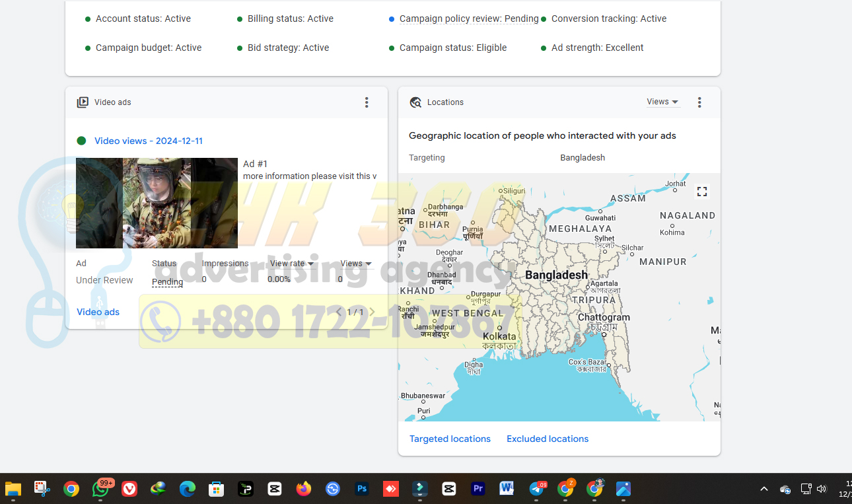852x504 pixels.
Task: Click the Under Review ad label
Action: tap(104, 280)
